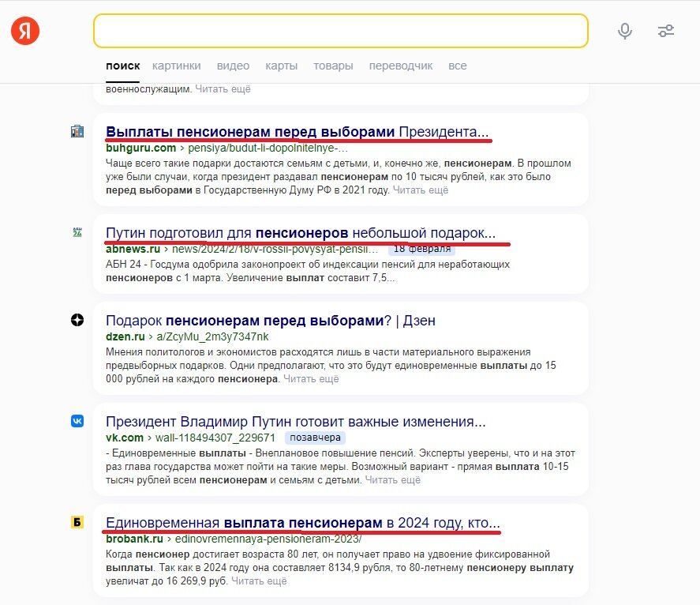Open the карты tab
The height and width of the screenshot is (605, 700).
(281, 66)
